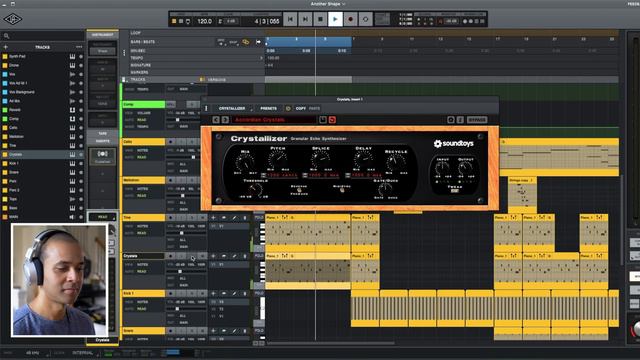
Task: Click the Pitch knob on Crystallizer
Action: 278,158
